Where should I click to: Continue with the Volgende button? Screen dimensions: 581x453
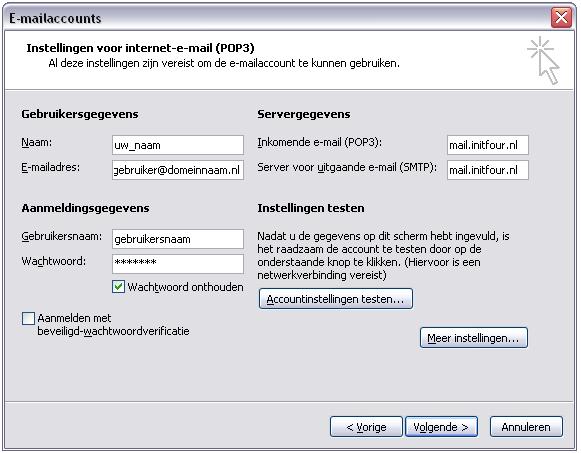(x=441, y=427)
